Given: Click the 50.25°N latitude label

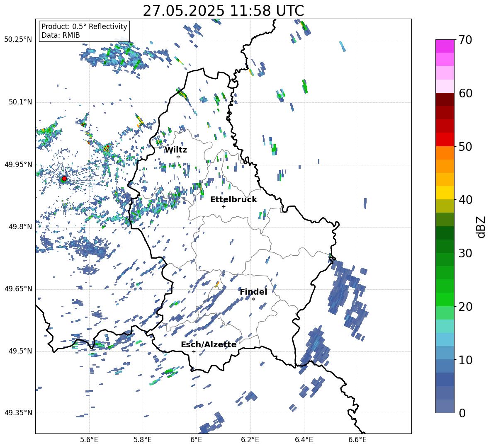Looking at the screenshot, I should [18, 40].
